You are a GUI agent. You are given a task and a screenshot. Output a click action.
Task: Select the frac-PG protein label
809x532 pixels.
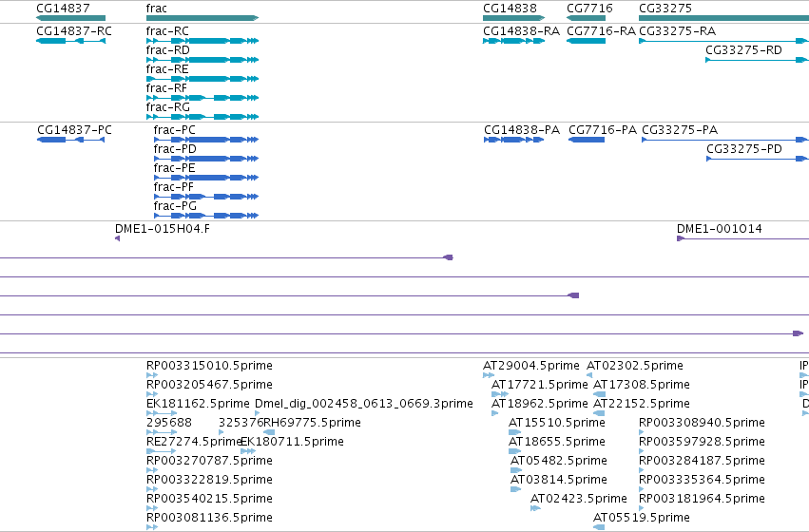click(x=175, y=206)
